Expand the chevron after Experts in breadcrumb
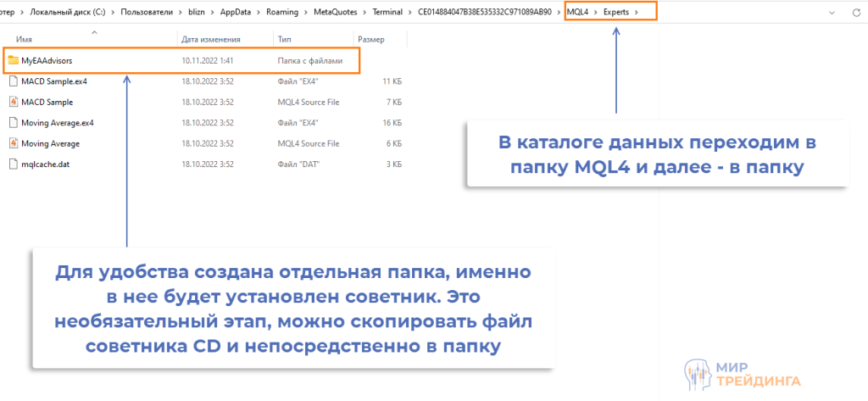 (x=636, y=13)
